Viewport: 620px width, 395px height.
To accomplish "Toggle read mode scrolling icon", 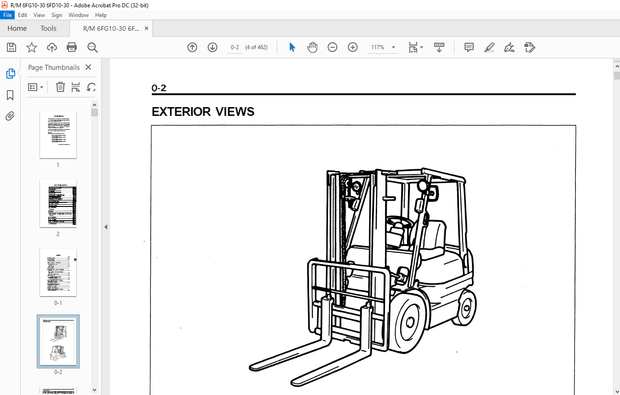I will pyautogui.click(x=439, y=47).
